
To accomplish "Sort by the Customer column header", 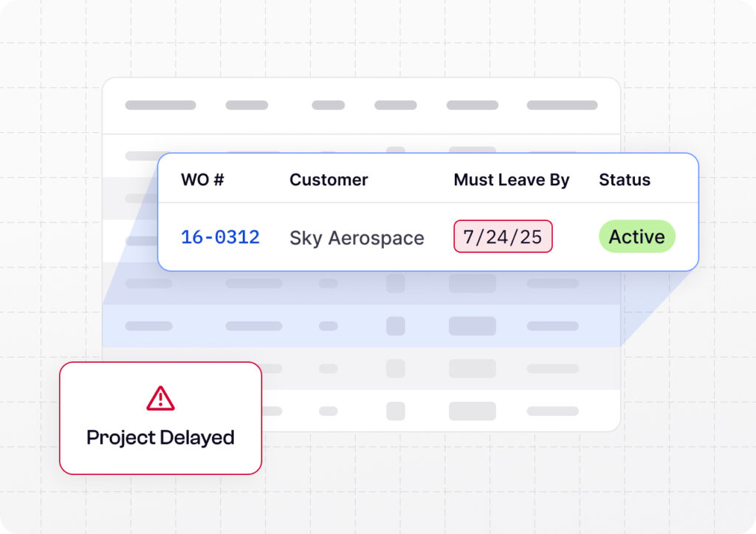I will pos(329,179).
